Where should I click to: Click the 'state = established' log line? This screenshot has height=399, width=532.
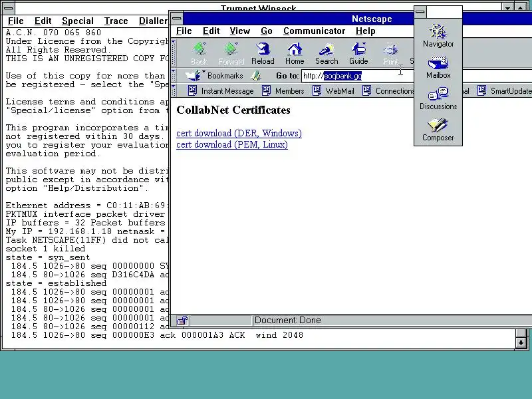(56, 283)
